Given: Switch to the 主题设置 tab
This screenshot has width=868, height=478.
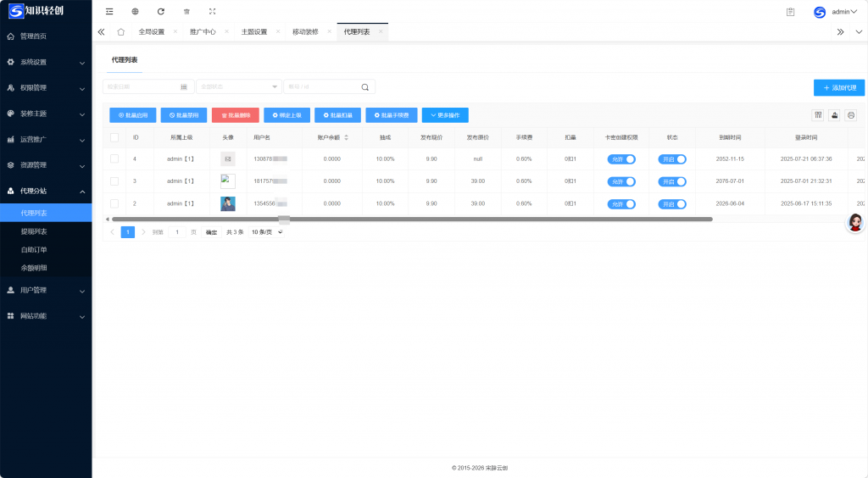Looking at the screenshot, I should click(254, 32).
